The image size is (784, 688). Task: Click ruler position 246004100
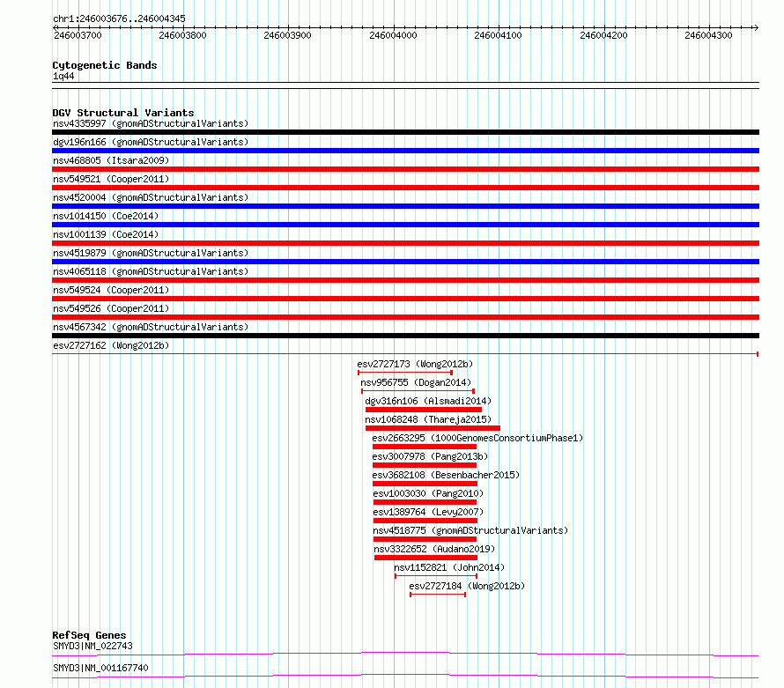[498, 35]
